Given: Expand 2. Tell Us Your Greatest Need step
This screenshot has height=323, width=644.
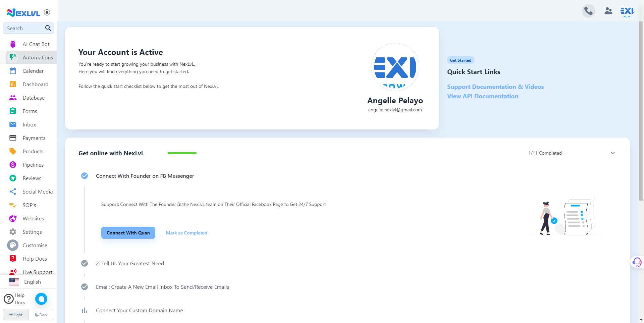Looking at the screenshot, I should click(x=130, y=263).
